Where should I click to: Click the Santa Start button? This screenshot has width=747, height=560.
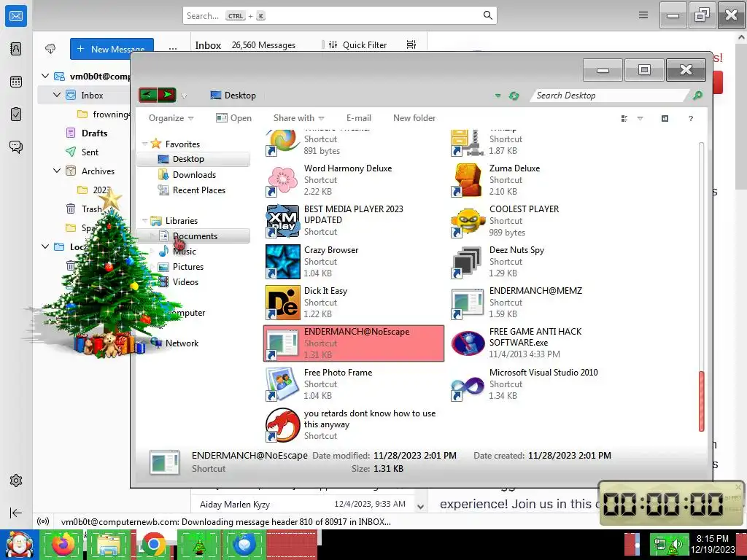click(18, 545)
